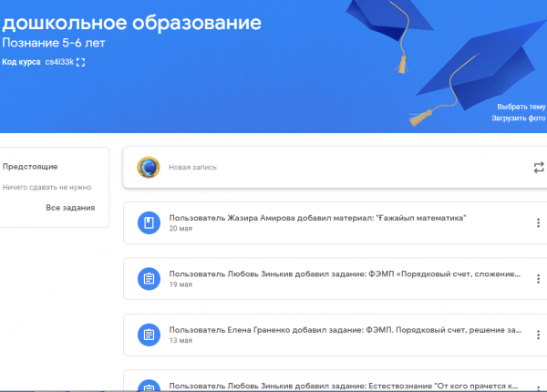547x392 pixels.
Task: Click the Выбрать тему link
Action: (521, 107)
